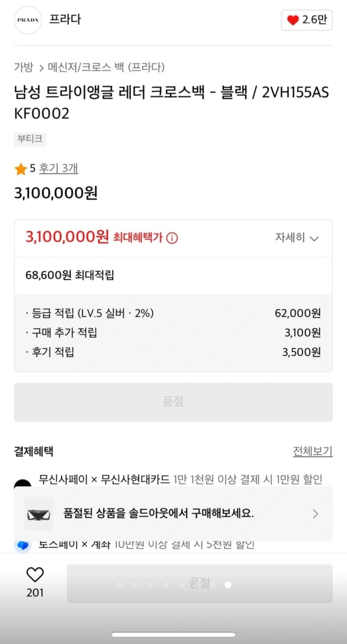Select 무신사페이 × 무신사현대카드 discount row

(x=180, y=479)
